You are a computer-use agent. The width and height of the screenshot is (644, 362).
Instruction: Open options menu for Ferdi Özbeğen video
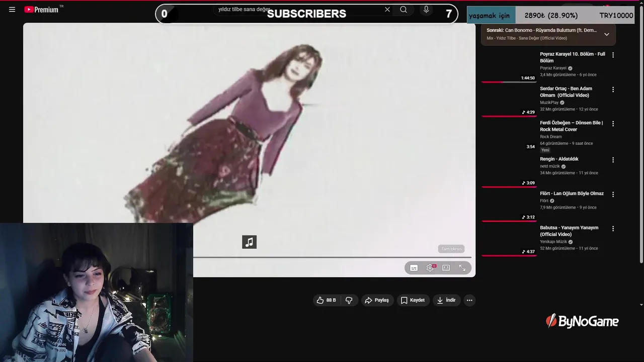[613, 124]
